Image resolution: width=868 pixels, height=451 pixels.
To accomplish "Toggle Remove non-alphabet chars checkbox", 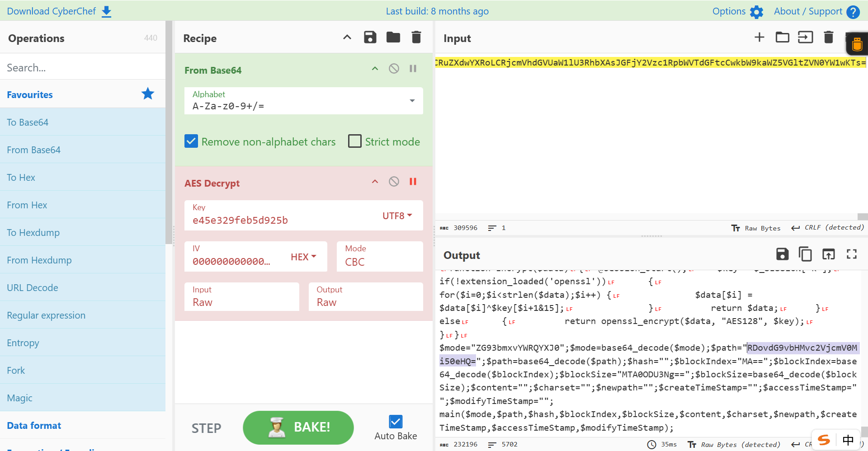I will tap(191, 141).
